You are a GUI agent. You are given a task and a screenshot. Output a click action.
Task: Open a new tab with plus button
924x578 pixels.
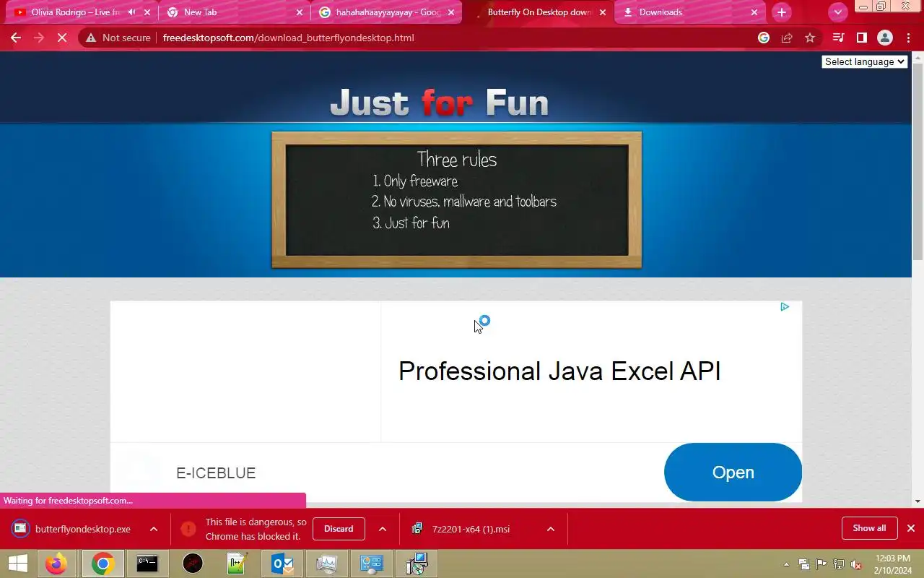point(781,12)
